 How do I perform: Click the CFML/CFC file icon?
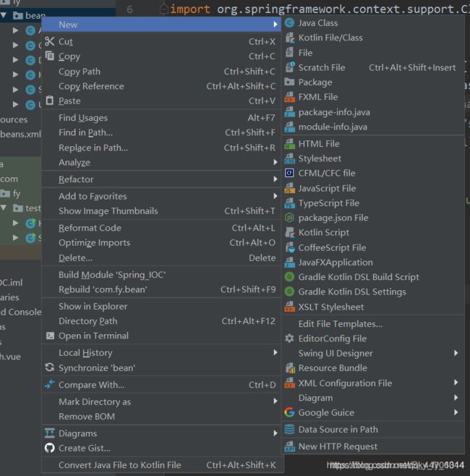[x=289, y=173]
